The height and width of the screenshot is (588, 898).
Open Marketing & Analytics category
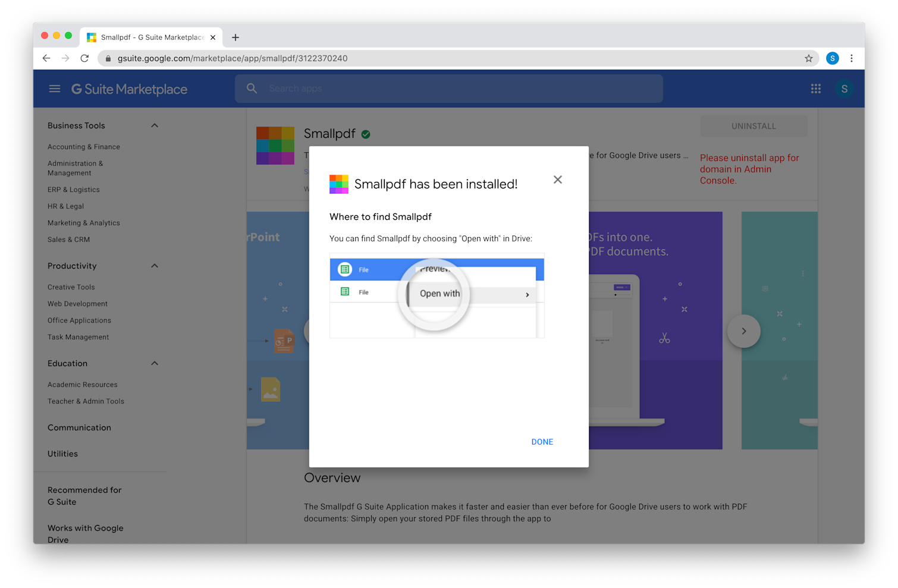click(84, 223)
